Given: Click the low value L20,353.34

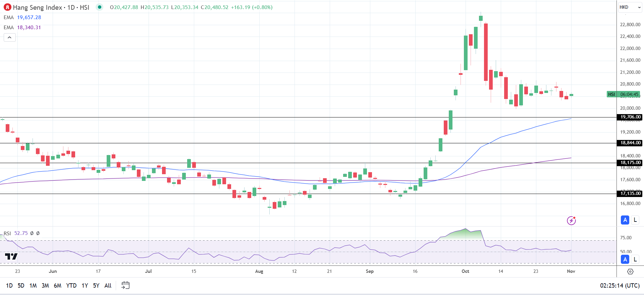Looking at the screenshot, I should tap(185, 7).
